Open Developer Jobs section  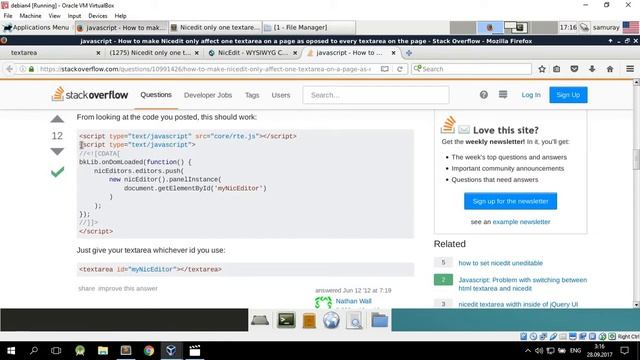tap(208, 95)
